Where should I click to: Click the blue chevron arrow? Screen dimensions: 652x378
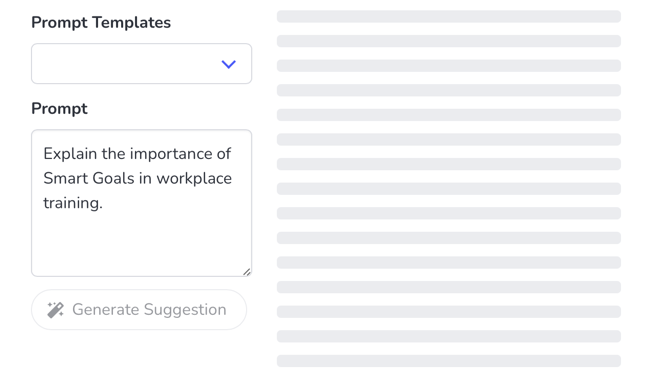pyautogui.click(x=228, y=64)
